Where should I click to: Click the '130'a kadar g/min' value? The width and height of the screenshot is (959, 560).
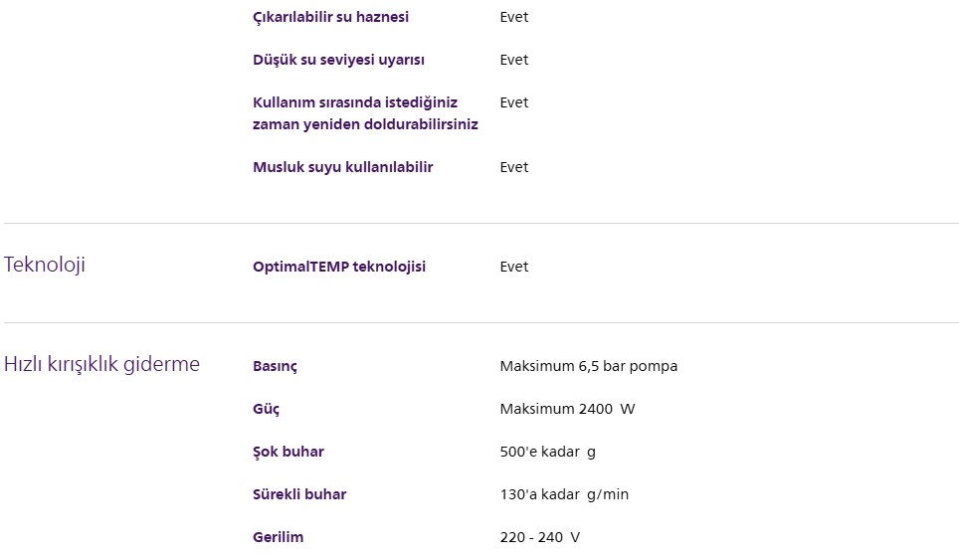564,494
